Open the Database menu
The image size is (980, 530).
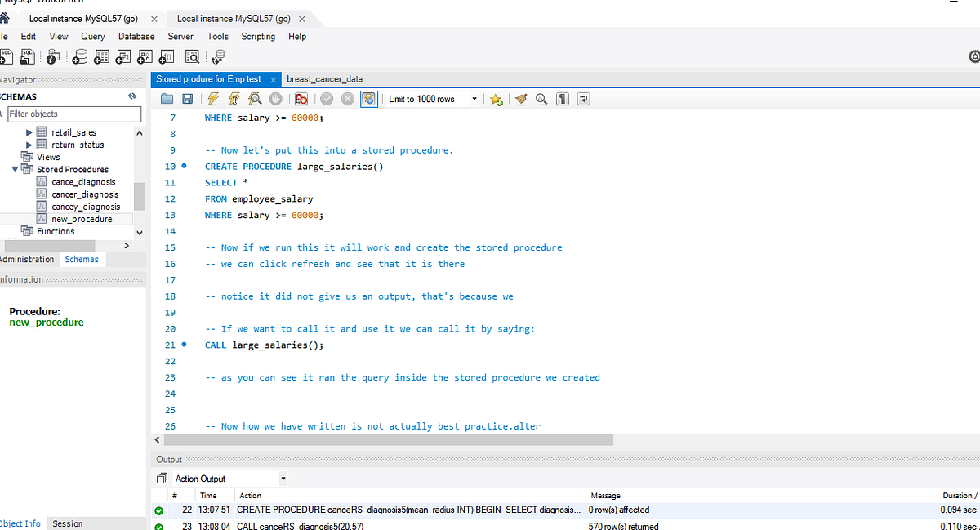pos(136,36)
